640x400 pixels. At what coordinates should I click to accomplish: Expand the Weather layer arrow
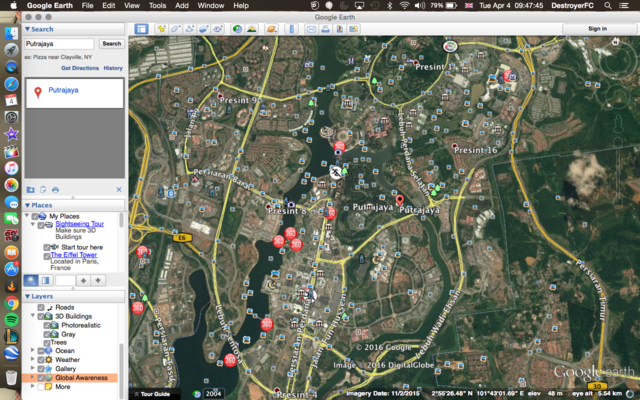tap(33, 359)
